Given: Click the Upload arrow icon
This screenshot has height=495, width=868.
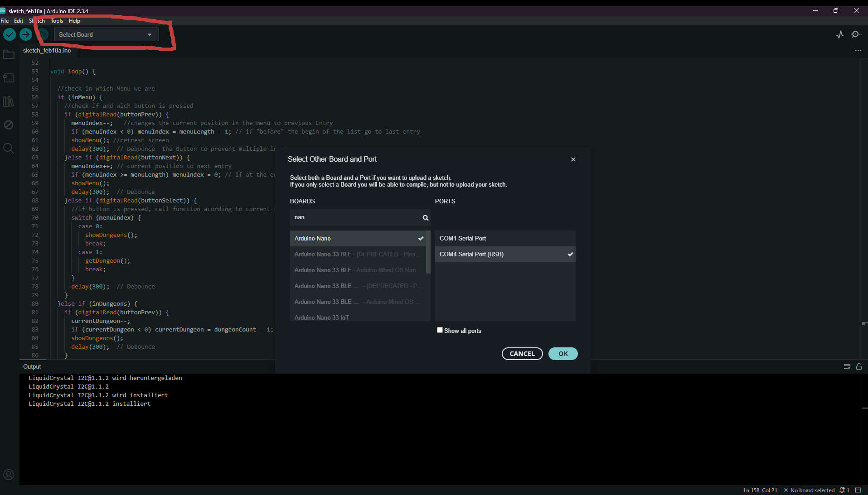Looking at the screenshot, I should tap(26, 34).
